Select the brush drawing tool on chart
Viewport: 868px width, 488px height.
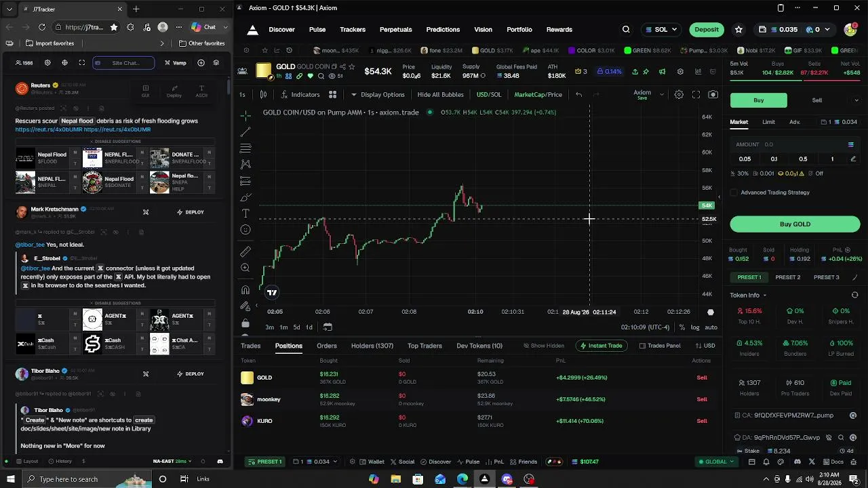point(245,197)
